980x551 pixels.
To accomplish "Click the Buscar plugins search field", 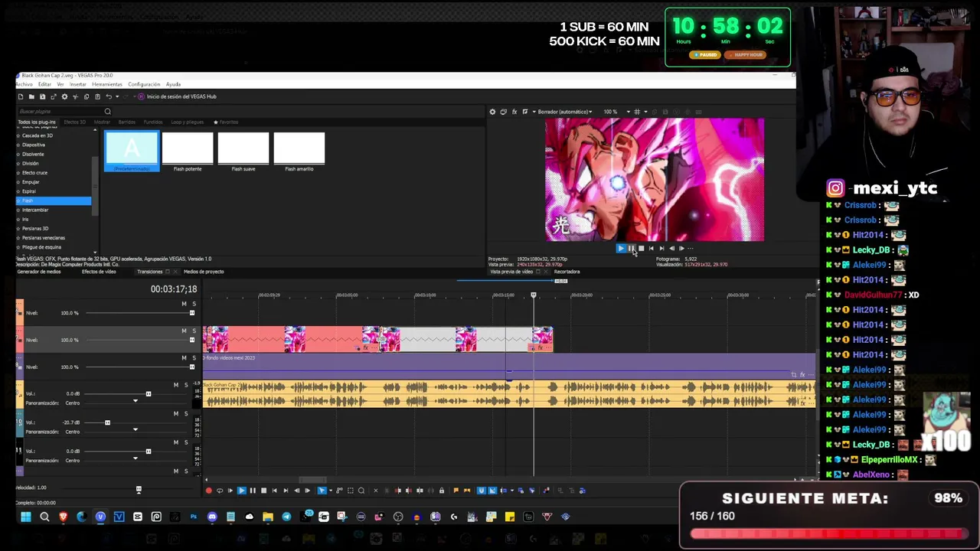I will pos(60,112).
